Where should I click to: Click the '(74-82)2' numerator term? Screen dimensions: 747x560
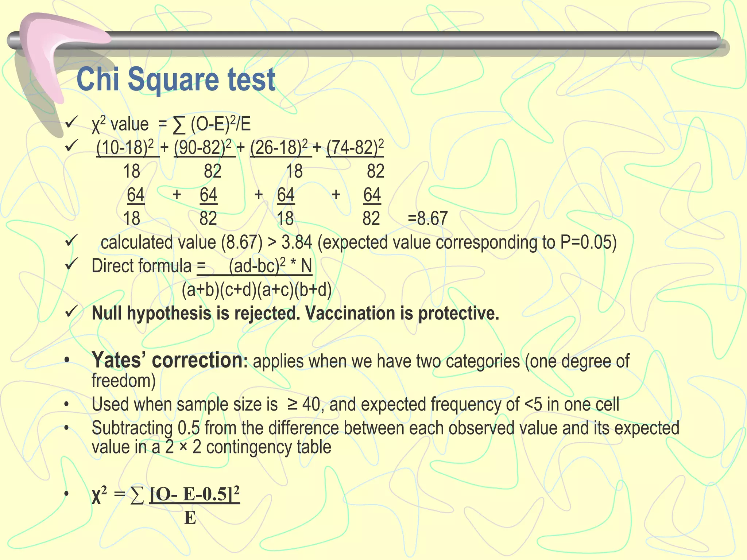[x=355, y=147]
